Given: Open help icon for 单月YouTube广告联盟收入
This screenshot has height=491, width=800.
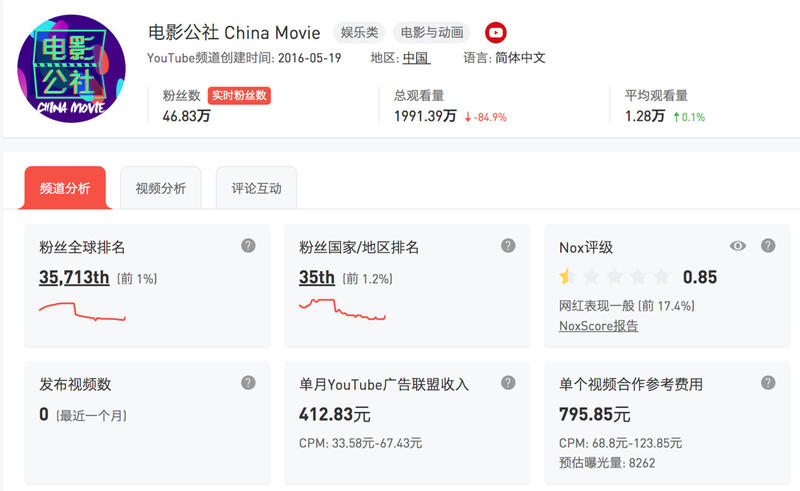Looking at the screenshot, I should (x=508, y=382).
